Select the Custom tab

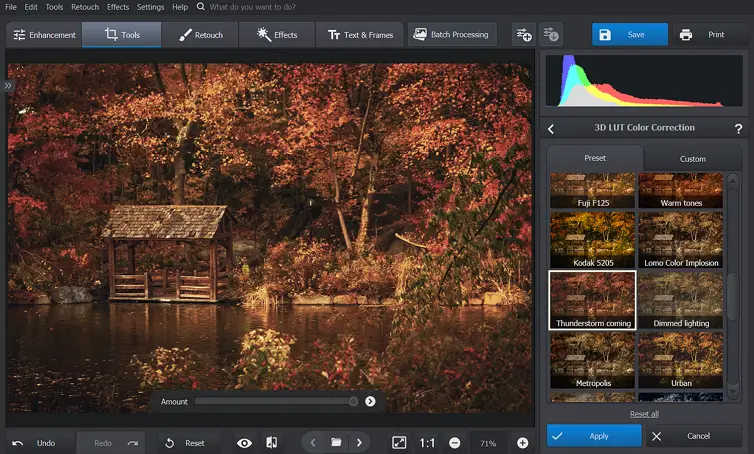click(692, 159)
